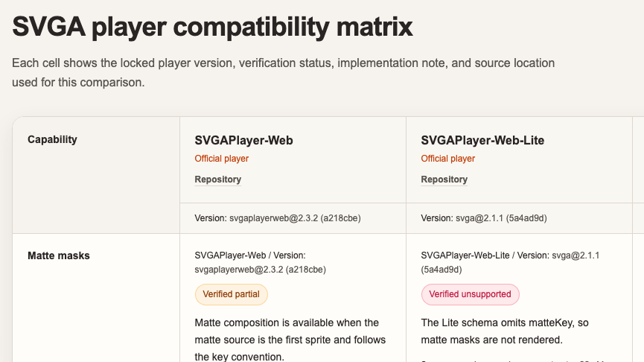Click the 'Verified unsupported' status badge
The height and width of the screenshot is (362, 644).
[x=471, y=294]
